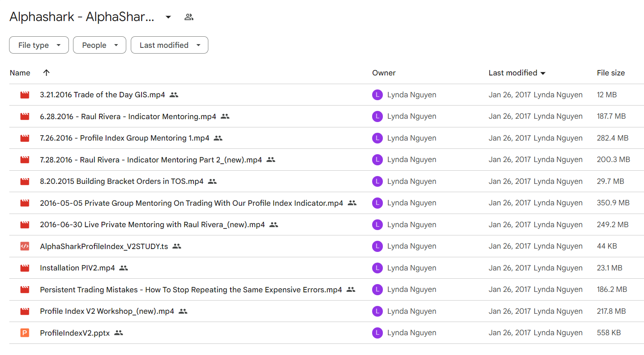Viewport: 644px width, 355px height.
Task: Click the video icon for Installation PIV2.mp4
Action: point(25,268)
